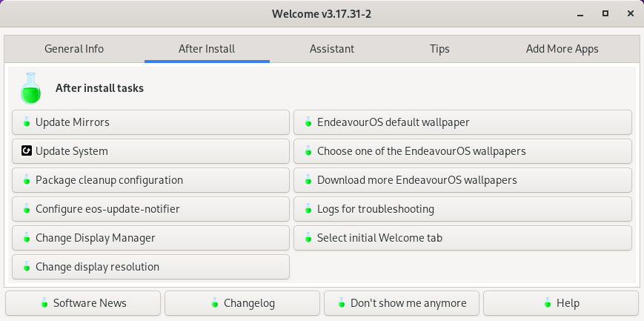
Task: Click flask icon beside Choose one of wallpapers
Action: coord(308,150)
